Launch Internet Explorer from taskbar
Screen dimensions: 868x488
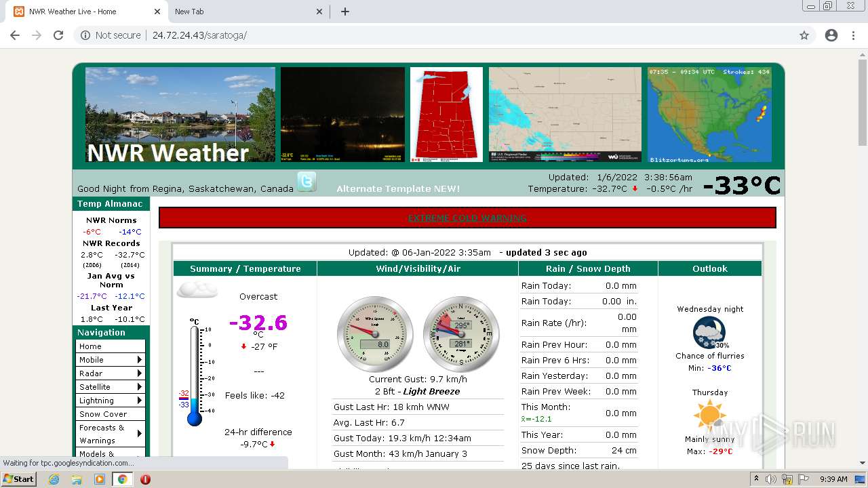[x=54, y=479]
